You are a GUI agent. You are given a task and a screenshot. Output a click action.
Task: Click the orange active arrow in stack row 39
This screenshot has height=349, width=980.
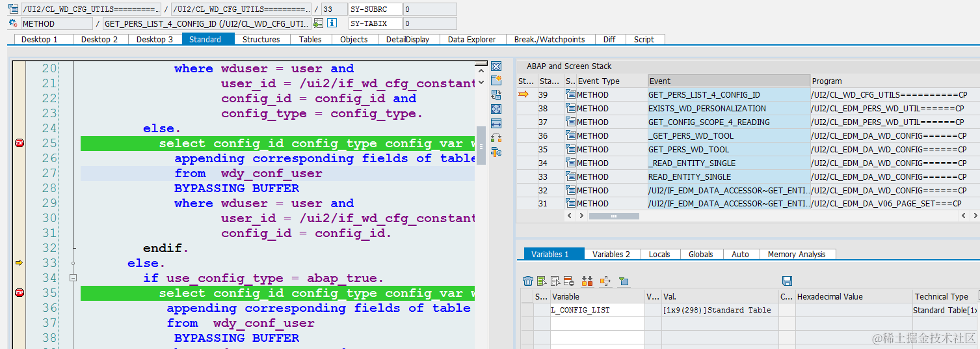coord(524,95)
